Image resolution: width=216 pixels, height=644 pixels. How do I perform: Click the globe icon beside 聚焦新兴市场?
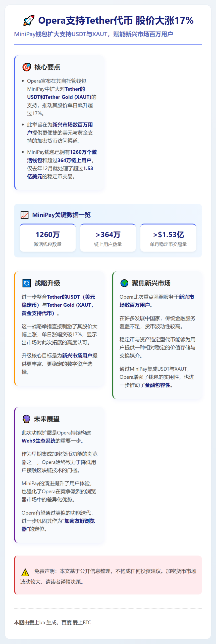(x=124, y=283)
